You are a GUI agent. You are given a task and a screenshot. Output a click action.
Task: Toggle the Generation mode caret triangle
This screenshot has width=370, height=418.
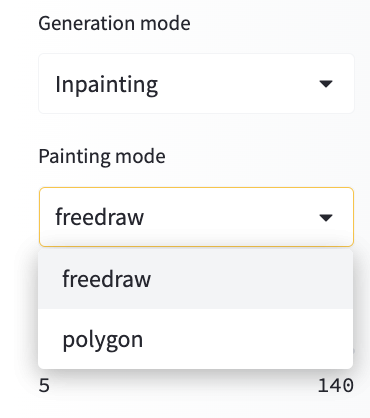click(x=326, y=84)
